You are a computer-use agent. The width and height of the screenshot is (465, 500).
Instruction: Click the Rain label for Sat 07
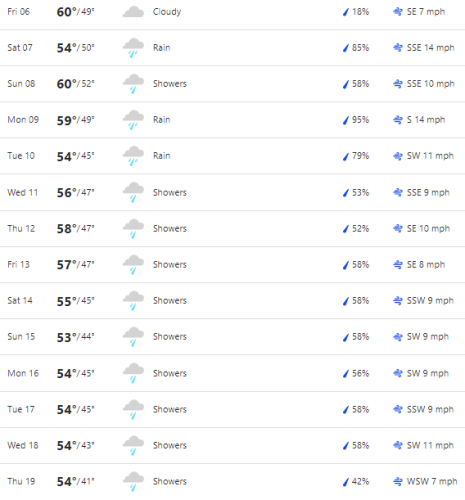[x=162, y=48]
